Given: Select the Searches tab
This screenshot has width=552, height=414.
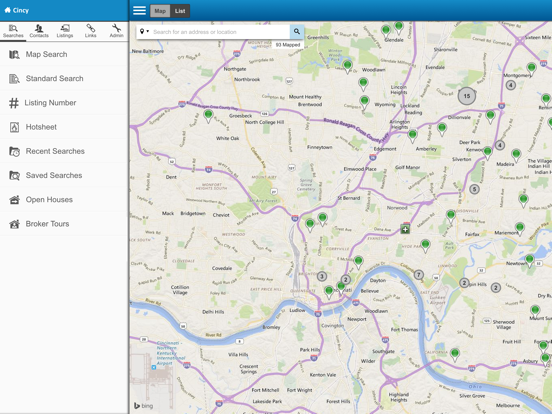Looking at the screenshot, I should coord(13,31).
